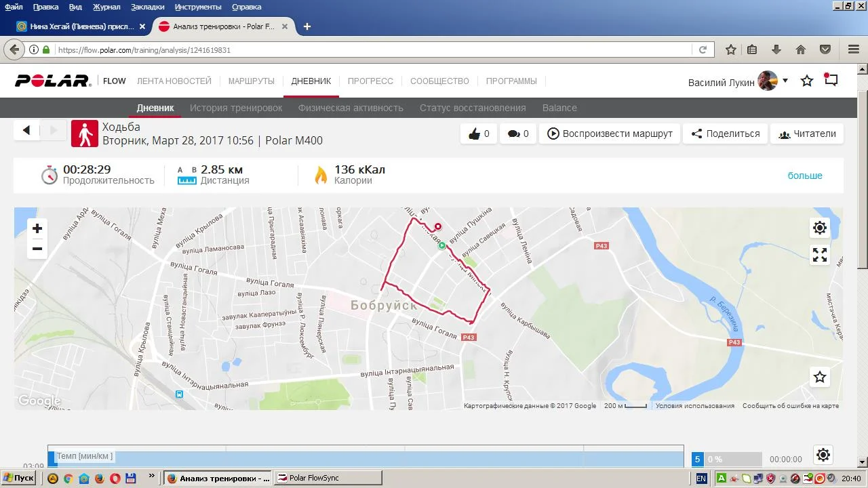Open the Читатели followers button
This screenshot has width=868, height=488.
(x=807, y=134)
